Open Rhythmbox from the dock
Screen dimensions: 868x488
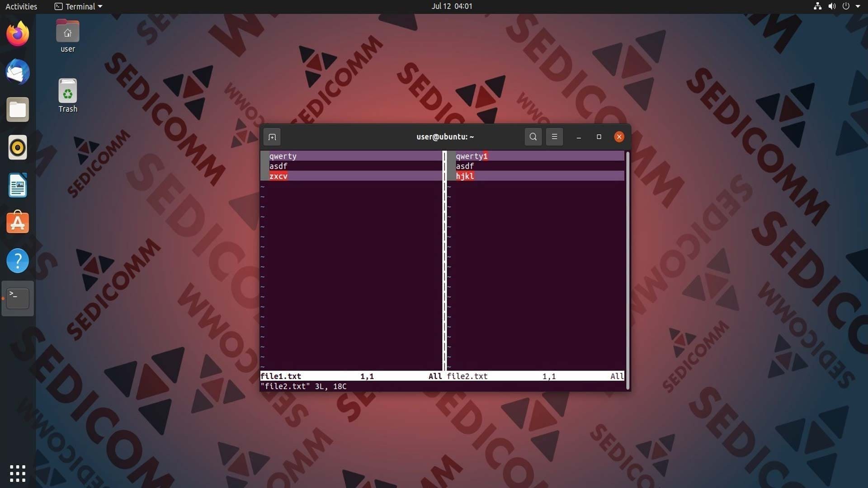[18, 148]
